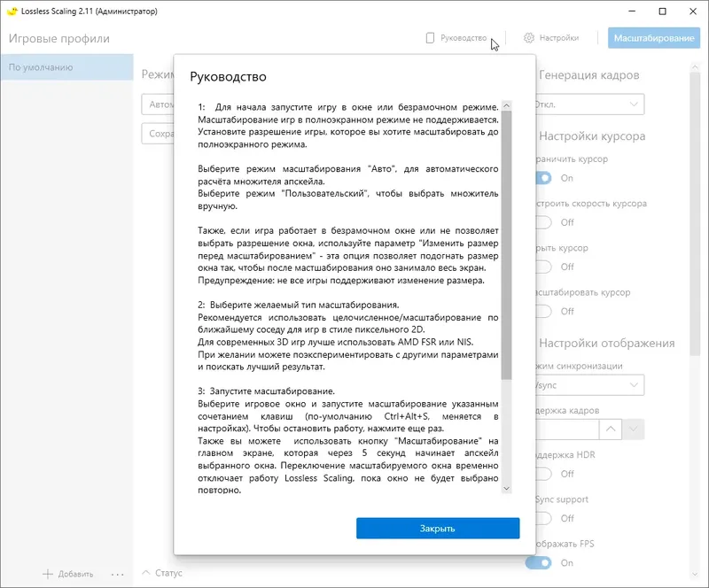This screenshot has height=588, width=709.
Task: Click the Сохра field behind dialog
Action: pos(158,134)
